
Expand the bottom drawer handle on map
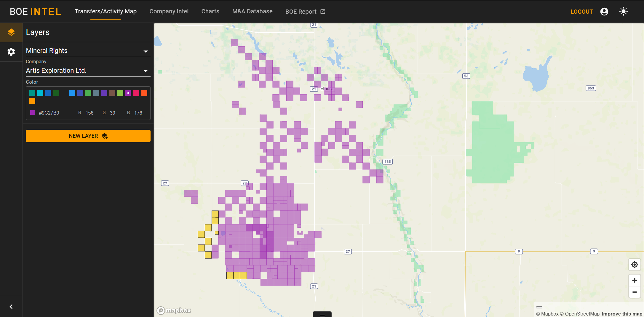322,315
